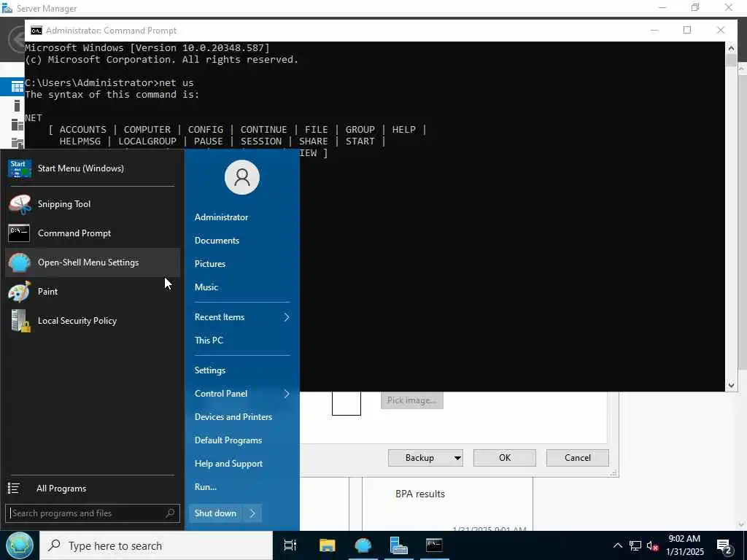The height and width of the screenshot is (560, 747).
Task: Open Backup dropdown button
Action: tap(425, 458)
